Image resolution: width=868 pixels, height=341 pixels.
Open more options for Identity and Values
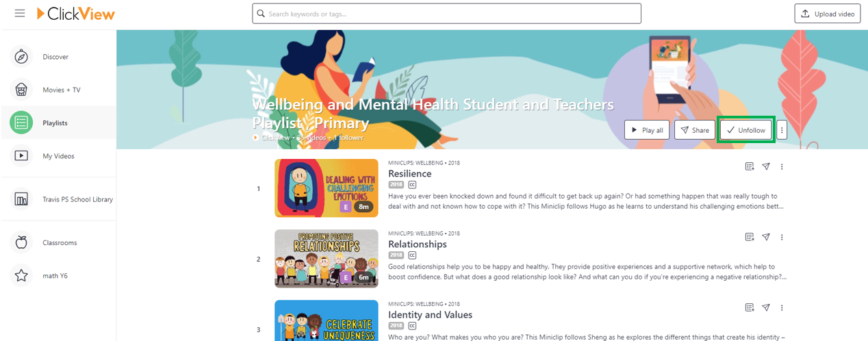tap(782, 307)
